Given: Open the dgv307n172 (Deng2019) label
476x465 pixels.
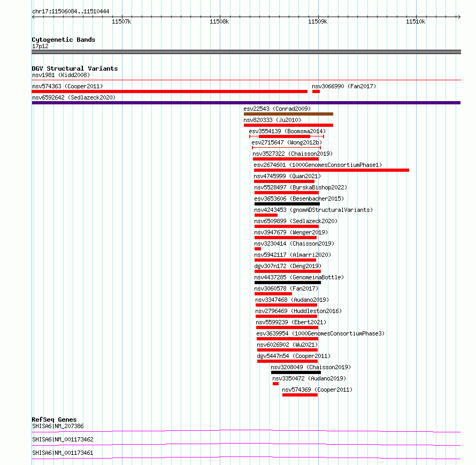Looking at the screenshot, I should coord(288,266).
